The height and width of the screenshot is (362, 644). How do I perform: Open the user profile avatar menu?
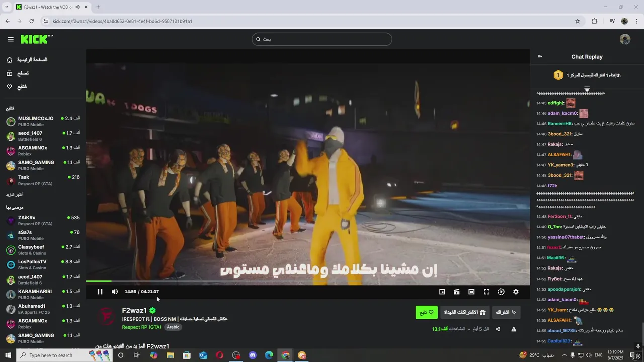pyautogui.click(x=625, y=39)
